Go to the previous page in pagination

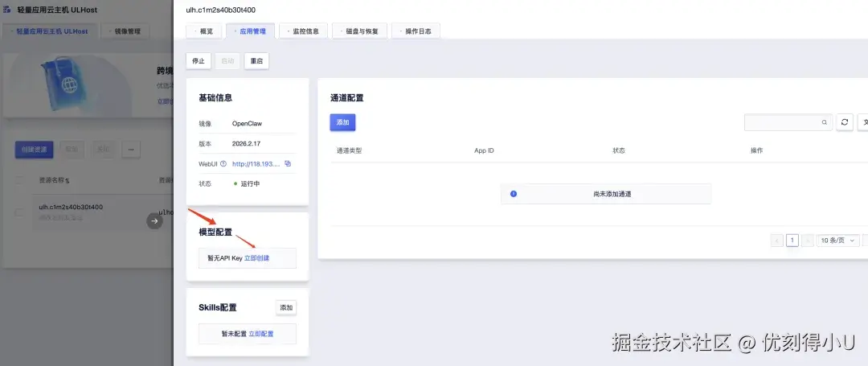(x=776, y=241)
